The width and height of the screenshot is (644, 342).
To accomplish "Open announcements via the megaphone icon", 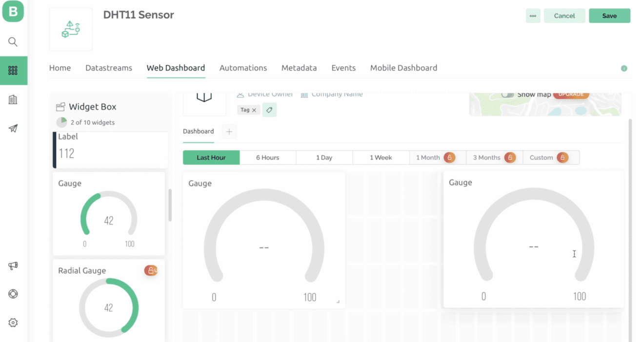I will (x=13, y=266).
